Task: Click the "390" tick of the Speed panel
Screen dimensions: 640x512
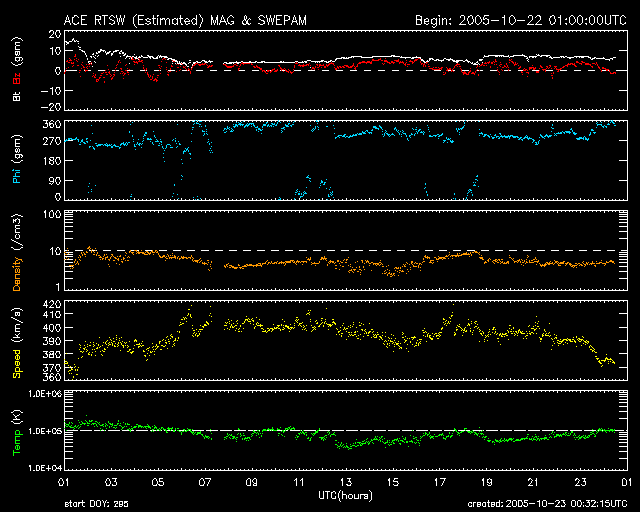Action: tap(52, 341)
